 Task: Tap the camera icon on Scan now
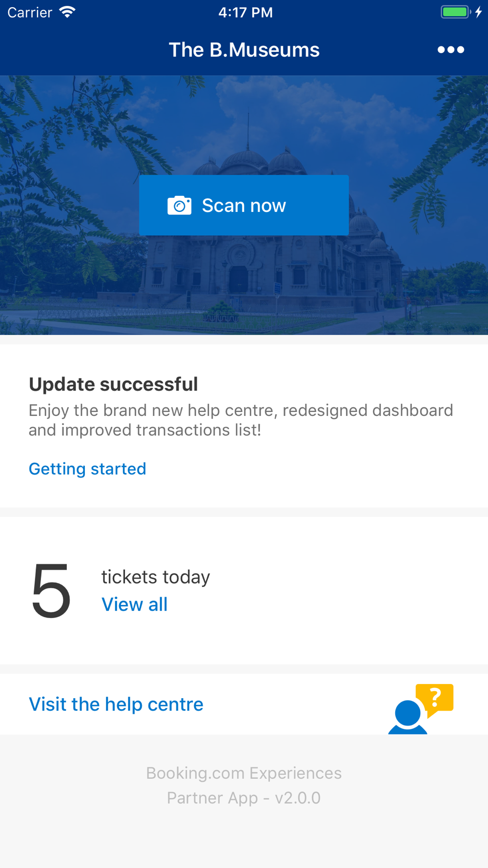click(180, 206)
